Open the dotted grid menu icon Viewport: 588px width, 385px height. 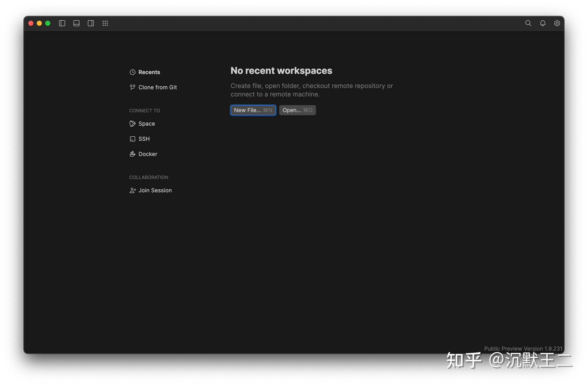point(105,23)
